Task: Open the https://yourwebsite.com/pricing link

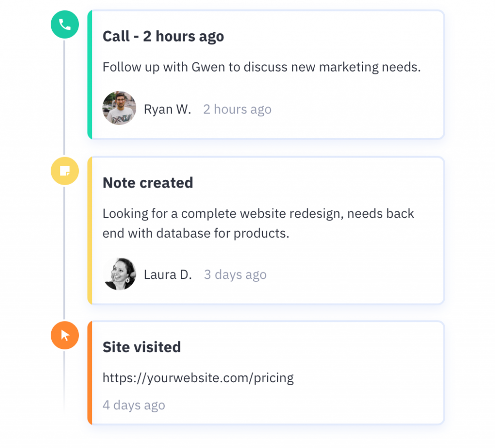Action: [x=198, y=377]
